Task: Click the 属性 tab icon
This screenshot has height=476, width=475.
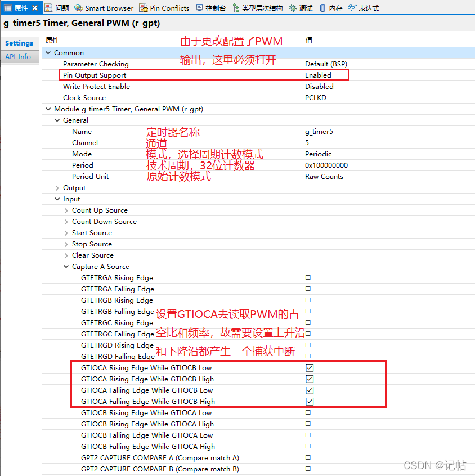Action: pyautogui.click(x=7, y=8)
